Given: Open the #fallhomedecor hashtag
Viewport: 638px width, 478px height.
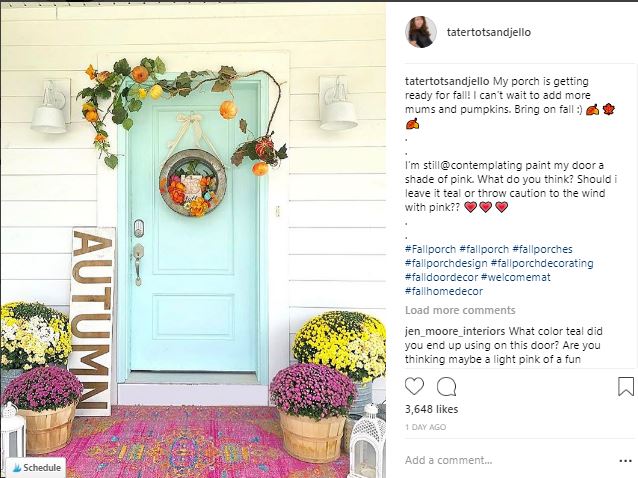Looking at the screenshot, I should [444, 291].
